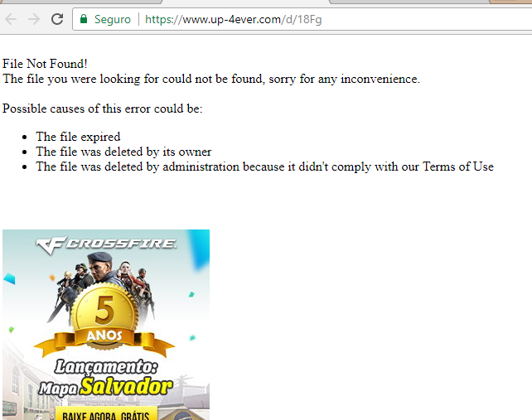Click the browser forward arrow
The height and width of the screenshot is (420, 532).
pos(34,19)
